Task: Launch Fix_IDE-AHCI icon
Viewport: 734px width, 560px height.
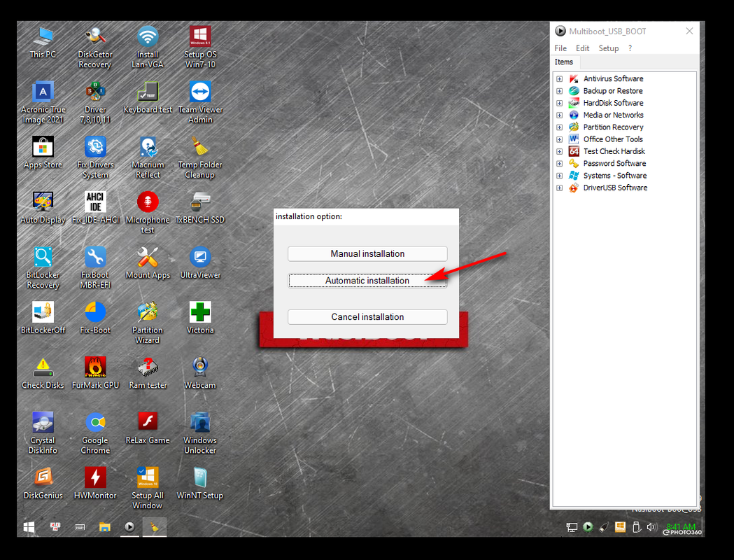Action: (x=95, y=208)
